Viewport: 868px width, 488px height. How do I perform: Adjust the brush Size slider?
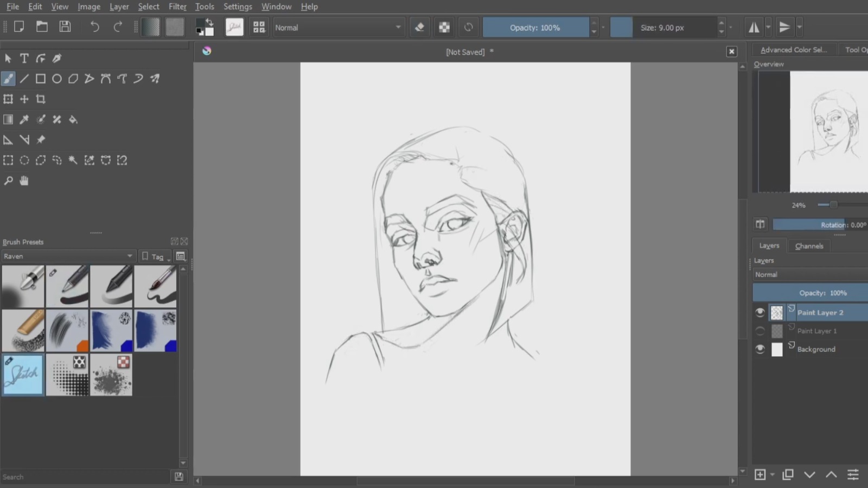[x=663, y=27]
